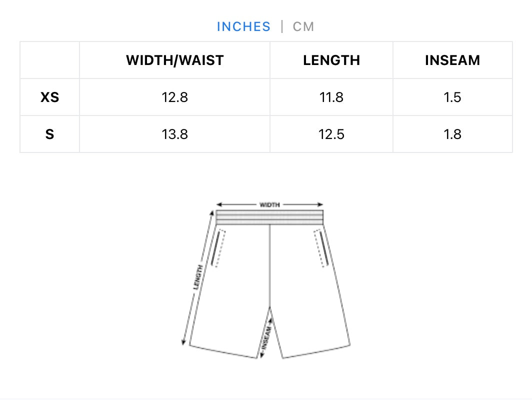Click the INSEAM column header

click(452, 60)
